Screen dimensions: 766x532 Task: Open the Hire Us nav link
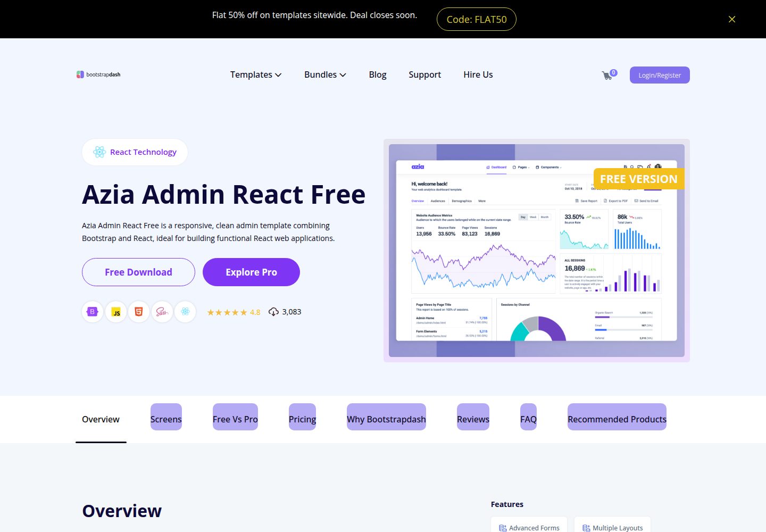[478, 74]
